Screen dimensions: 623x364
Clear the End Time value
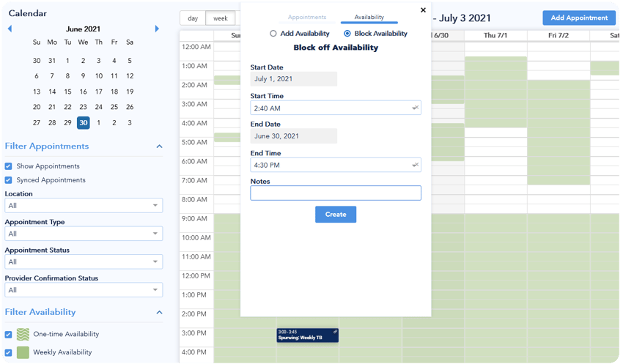[416, 165]
